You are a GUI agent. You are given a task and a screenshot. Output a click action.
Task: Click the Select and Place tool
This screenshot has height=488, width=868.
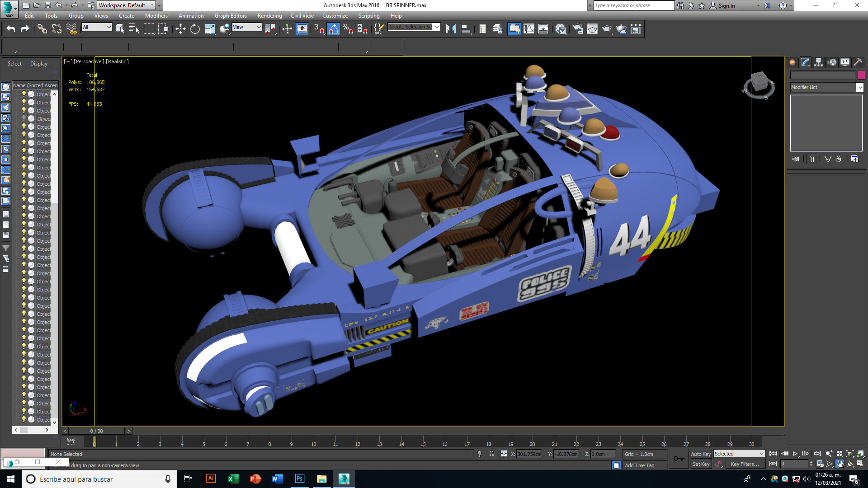[224, 29]
